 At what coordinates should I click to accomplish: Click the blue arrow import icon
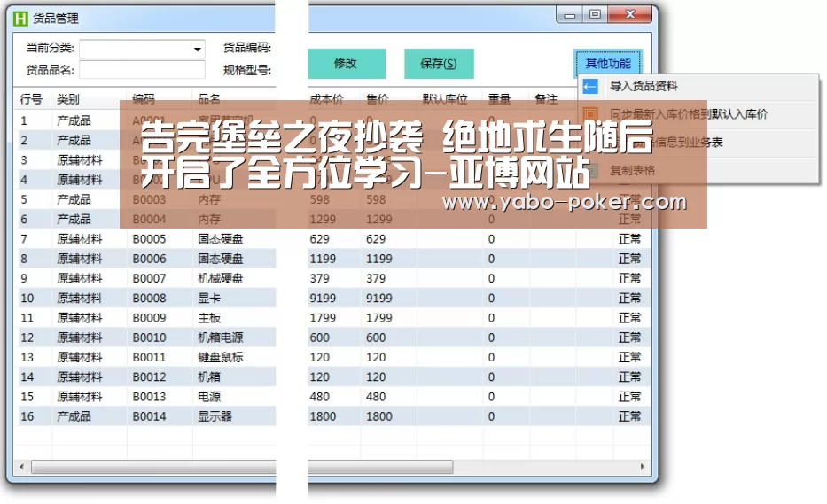coord(589,87)
